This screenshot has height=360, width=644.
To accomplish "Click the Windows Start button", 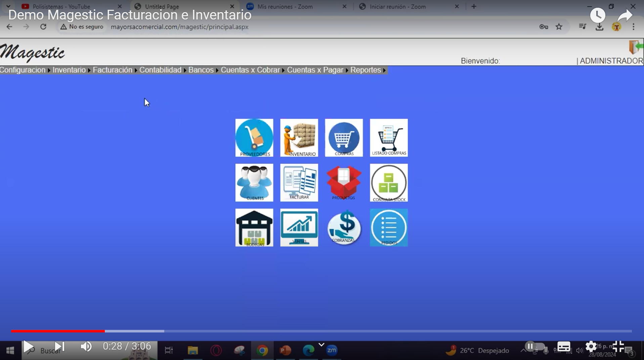I will click(10, 350).
